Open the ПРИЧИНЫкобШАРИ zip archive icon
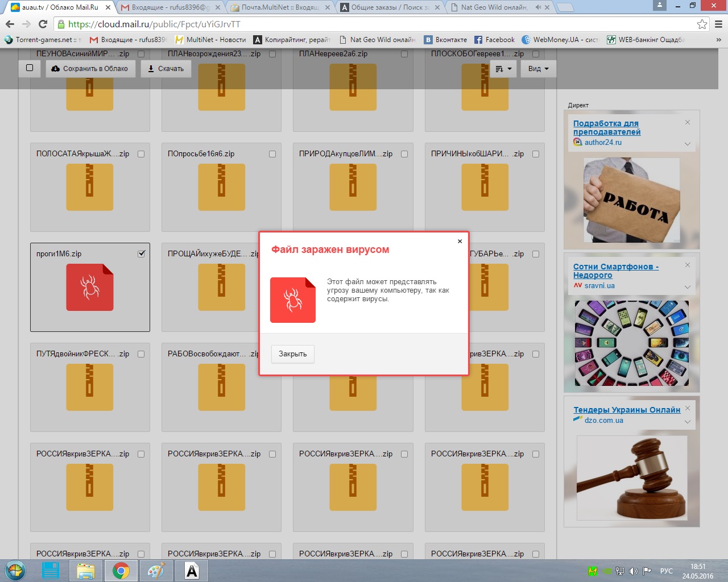Image resolution: width=728 pixels, height=582 pixels. [x=485, y=187]
